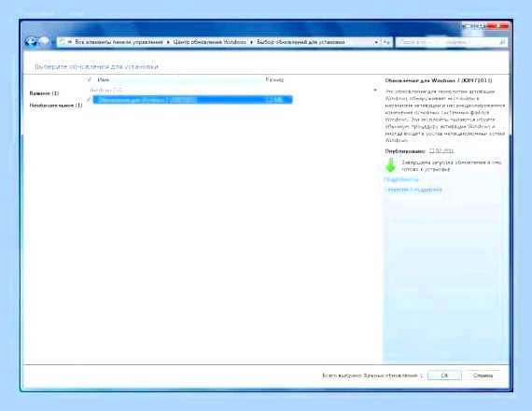Click 'Выберите обновления для установки' heading
Image resolution: width=532 pixels, height=411 pixels.
coord(96,66)
